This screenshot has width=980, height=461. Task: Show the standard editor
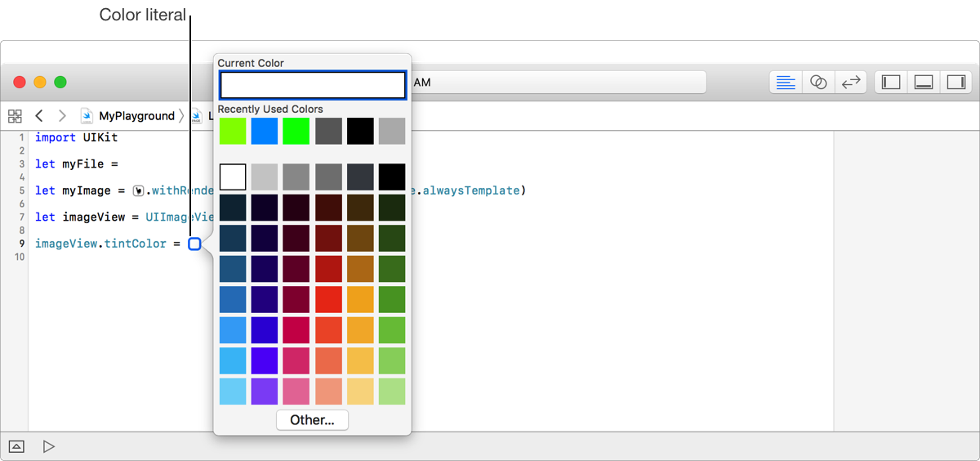786,83
